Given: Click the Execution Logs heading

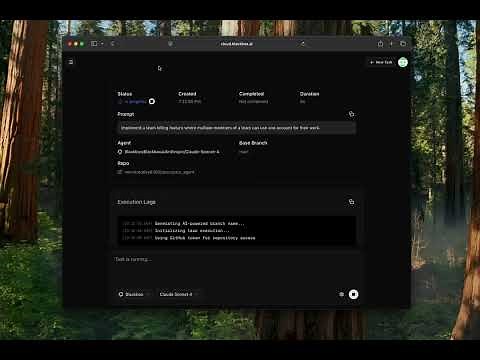Looking at the screenshot, I should pos(136,202).
